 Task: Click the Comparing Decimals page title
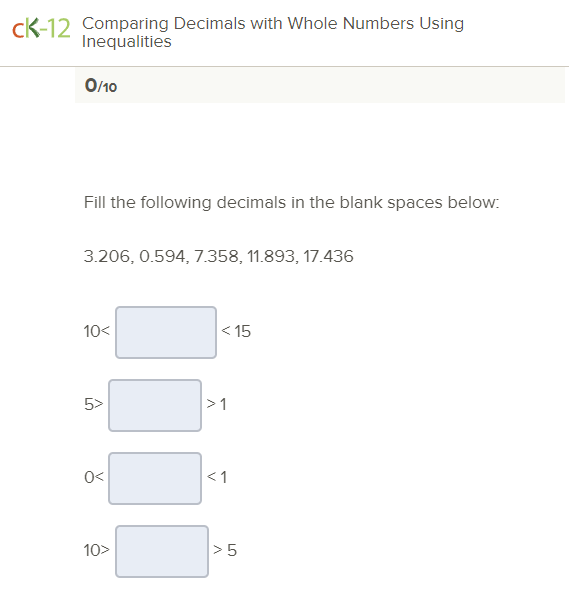click(x=273, y=32)
